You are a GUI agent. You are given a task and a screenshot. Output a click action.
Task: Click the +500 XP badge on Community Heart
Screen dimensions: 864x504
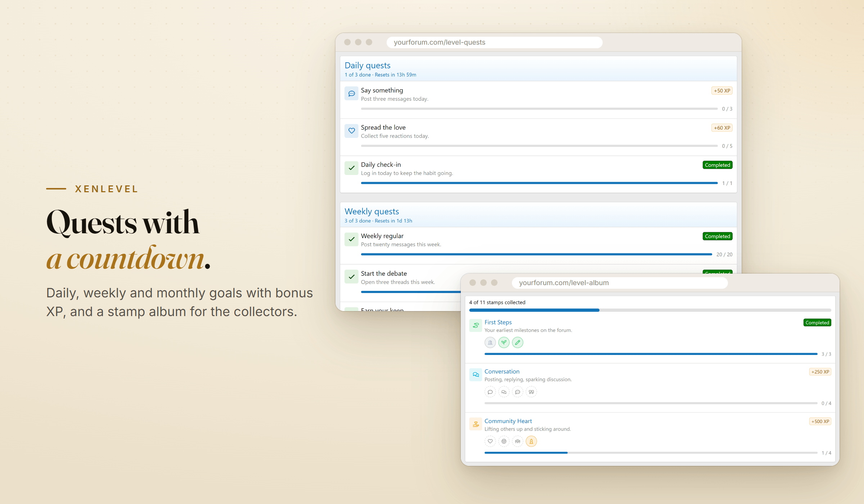tap(820, 422)
